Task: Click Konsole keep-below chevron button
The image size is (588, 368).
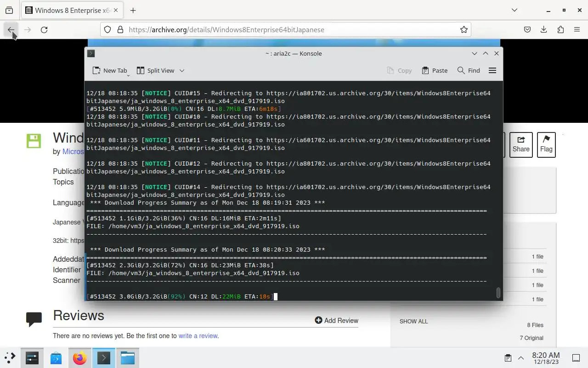Action: pyautogui.click(x=475, y=53)
